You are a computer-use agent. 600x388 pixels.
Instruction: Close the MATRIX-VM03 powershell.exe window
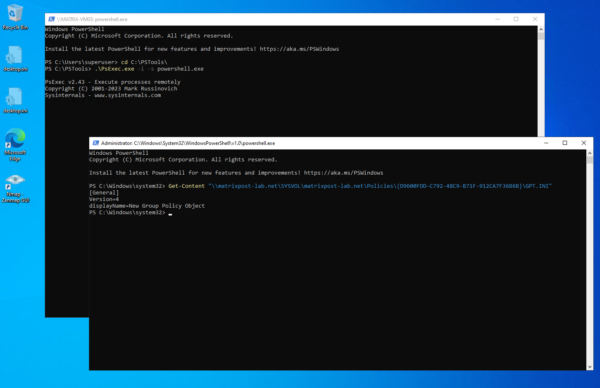[x=535, y=19]
